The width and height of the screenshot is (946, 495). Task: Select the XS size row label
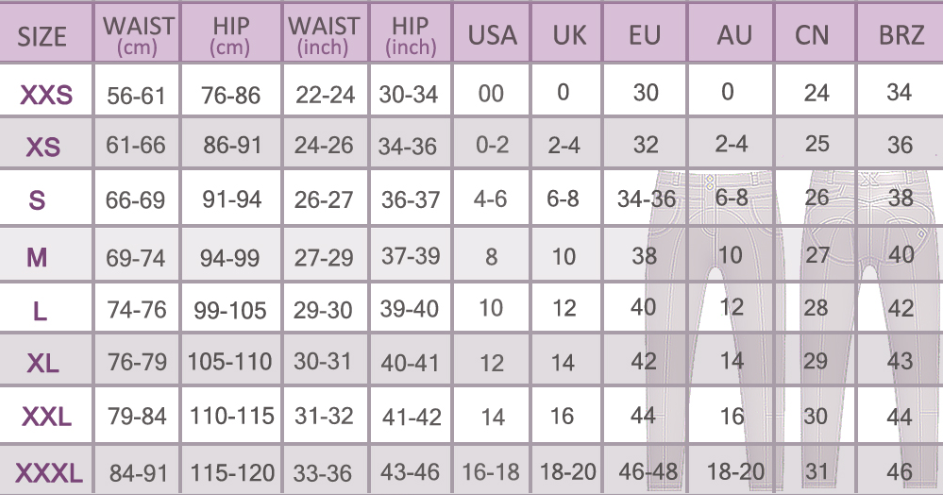(x=43, y=147)
